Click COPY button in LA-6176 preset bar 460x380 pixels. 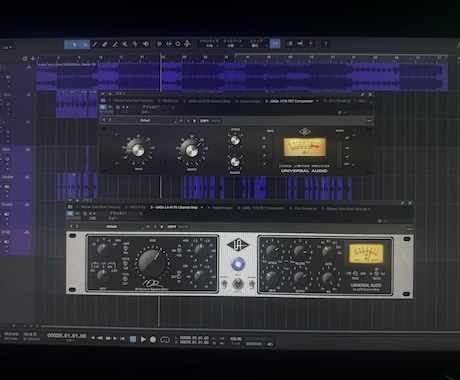point(171,227)
